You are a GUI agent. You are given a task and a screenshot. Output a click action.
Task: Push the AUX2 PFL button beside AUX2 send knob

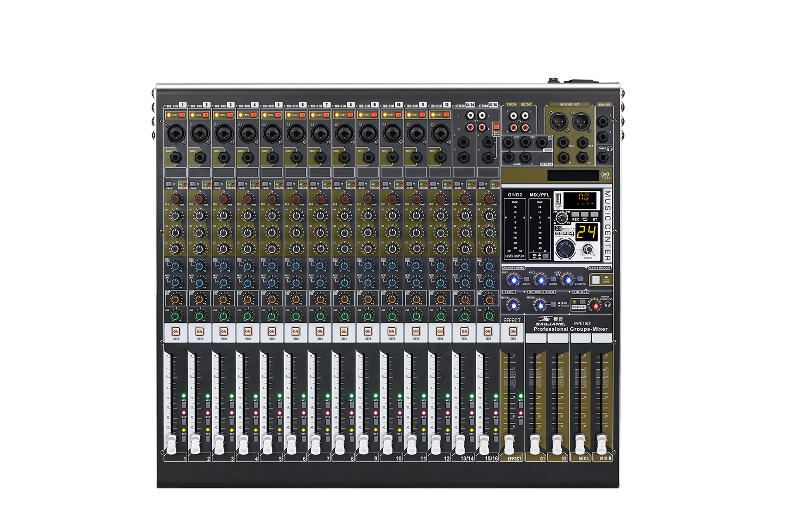tap(553, 279)
